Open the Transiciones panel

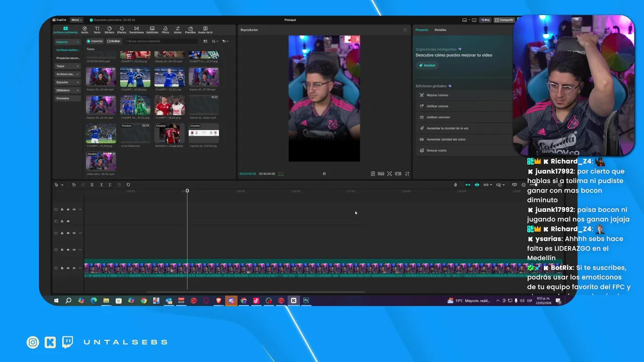136,30
